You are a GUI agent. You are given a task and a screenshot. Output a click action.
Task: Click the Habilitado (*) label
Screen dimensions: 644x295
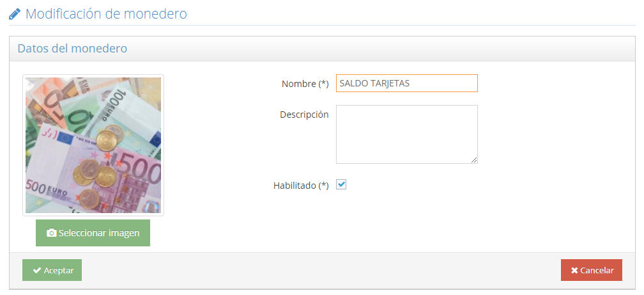coord(301,186)
